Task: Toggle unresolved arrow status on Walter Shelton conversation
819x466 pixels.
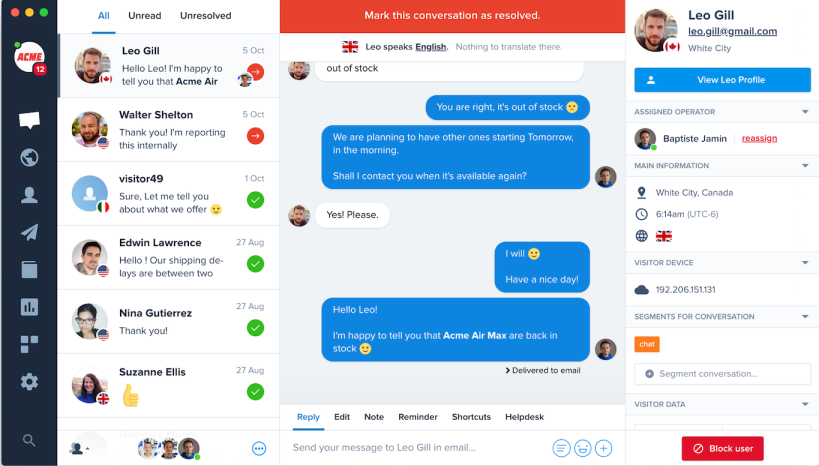Action: (x=255, y=136)
